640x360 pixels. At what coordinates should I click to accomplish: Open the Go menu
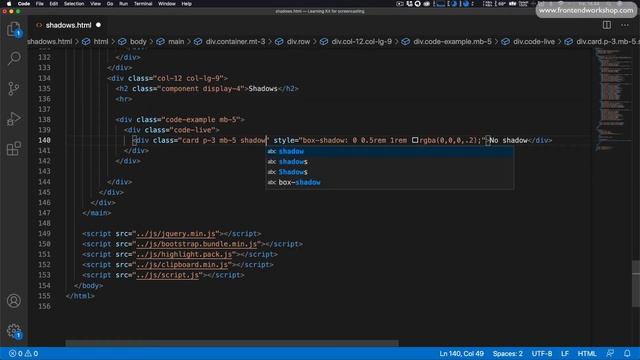[x=110, y=4]
